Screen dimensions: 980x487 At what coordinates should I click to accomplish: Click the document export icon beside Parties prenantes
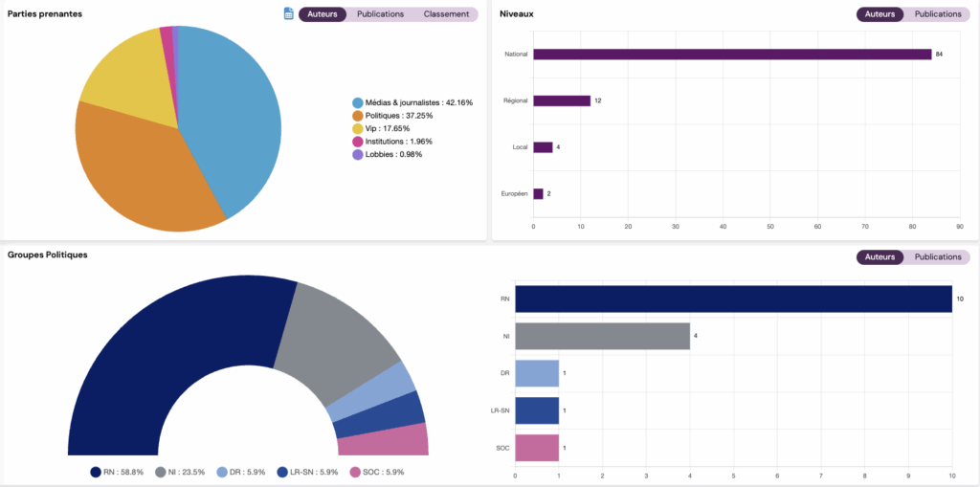pyautogui.click(x=289, y=14)
